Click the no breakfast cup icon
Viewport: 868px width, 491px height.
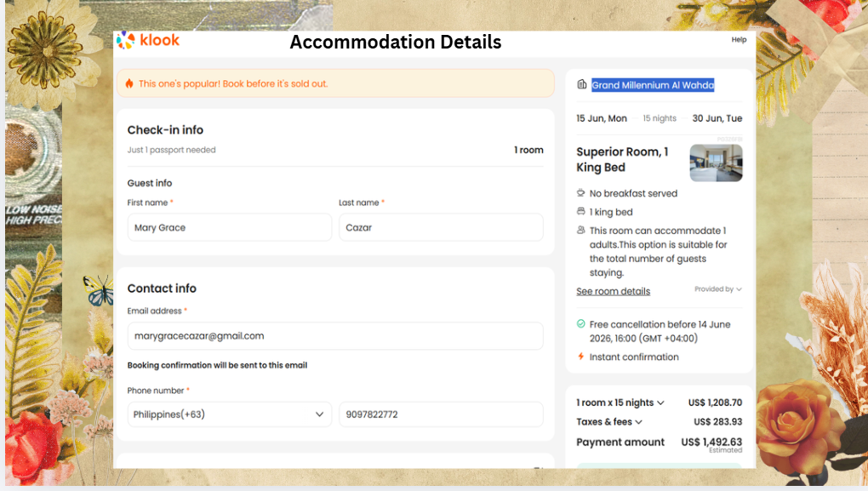tap(580, 193)
